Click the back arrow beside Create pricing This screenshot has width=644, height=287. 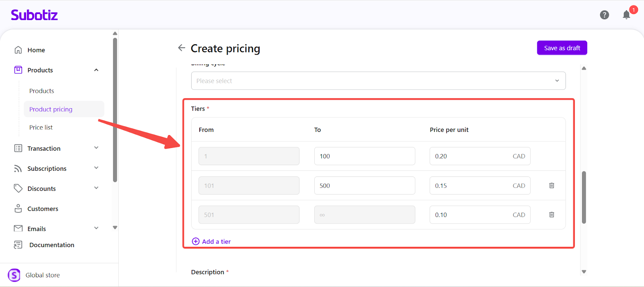click(x=182, y=48)
